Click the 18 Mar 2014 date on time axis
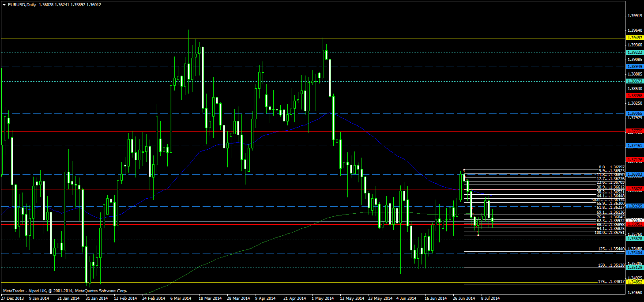This screenshot has height=302, width=644. tap(210, 298)
